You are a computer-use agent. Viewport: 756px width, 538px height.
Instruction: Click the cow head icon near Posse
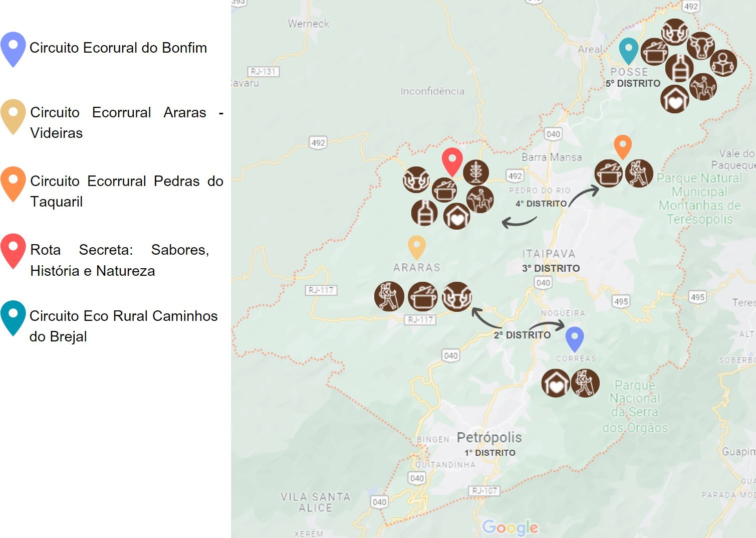coord(700,46)
